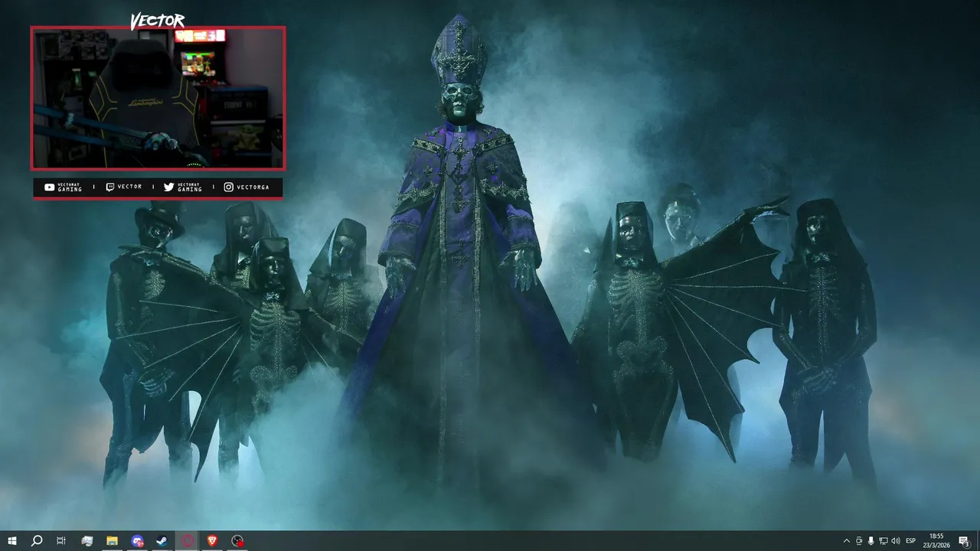Open Task View from the taskbar

[61, 541]
